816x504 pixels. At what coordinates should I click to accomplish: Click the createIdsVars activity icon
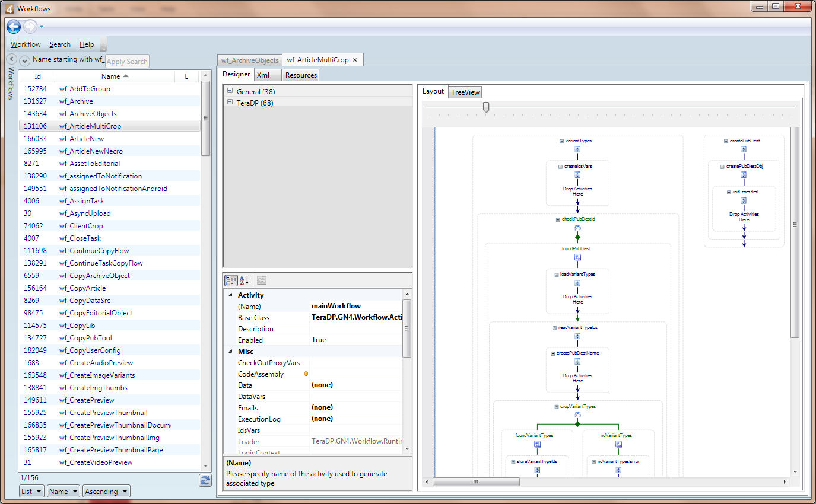(x=577, y=175)
